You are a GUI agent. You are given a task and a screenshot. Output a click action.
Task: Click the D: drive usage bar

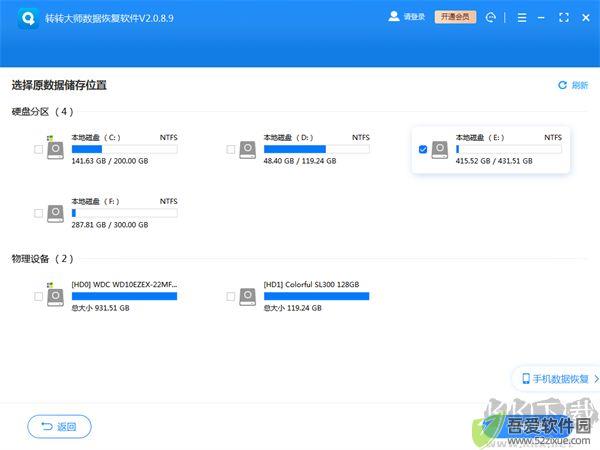click(316, 149)
